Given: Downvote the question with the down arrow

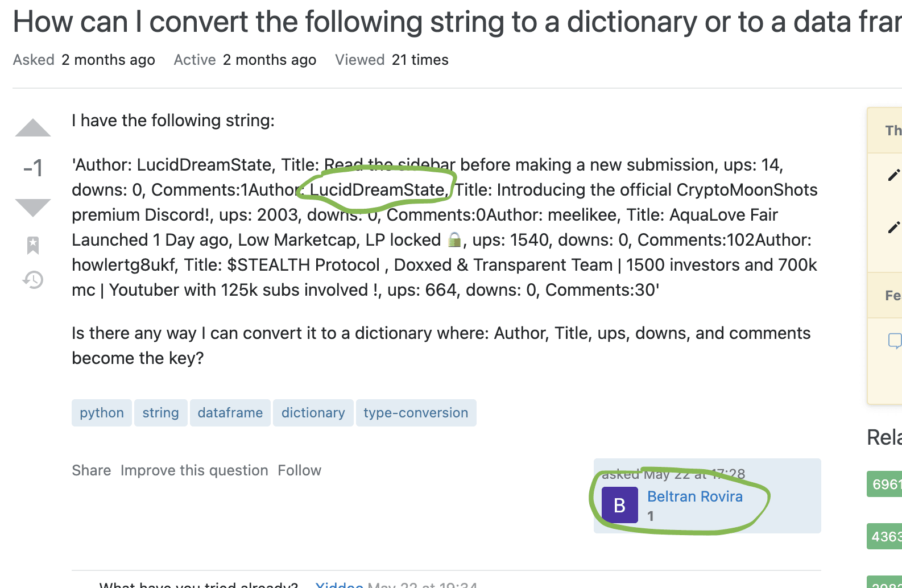Looking at the screenshot, I should (x=33, y=207).
